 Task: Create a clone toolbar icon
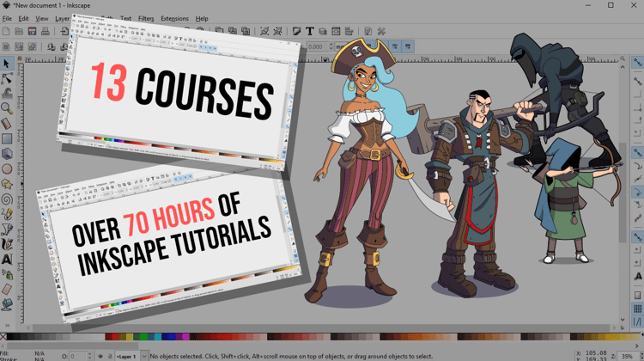(x=233, y=31)
